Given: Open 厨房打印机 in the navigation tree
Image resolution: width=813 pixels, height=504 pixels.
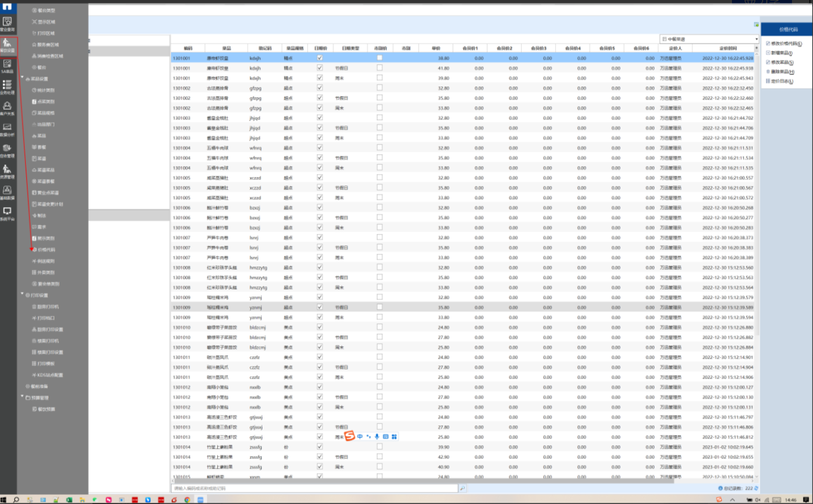Looking at the screenshot, I should (48, 307).
